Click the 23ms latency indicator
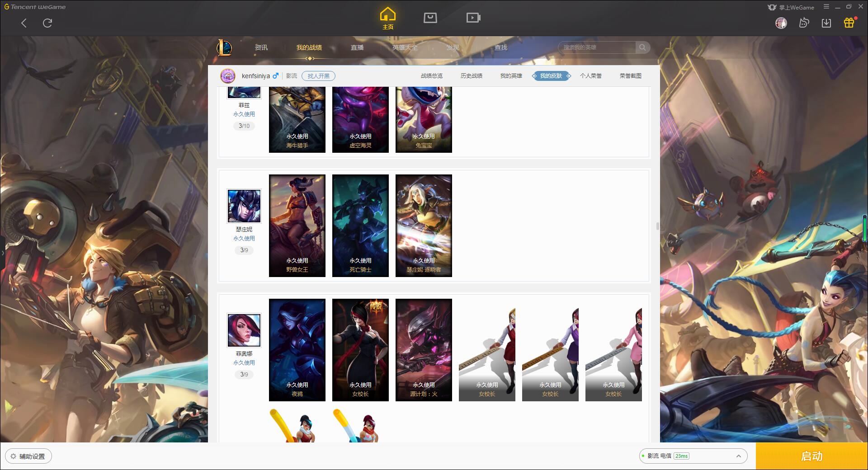The height and width of the screenshot is (470, 868). [681, 456]
